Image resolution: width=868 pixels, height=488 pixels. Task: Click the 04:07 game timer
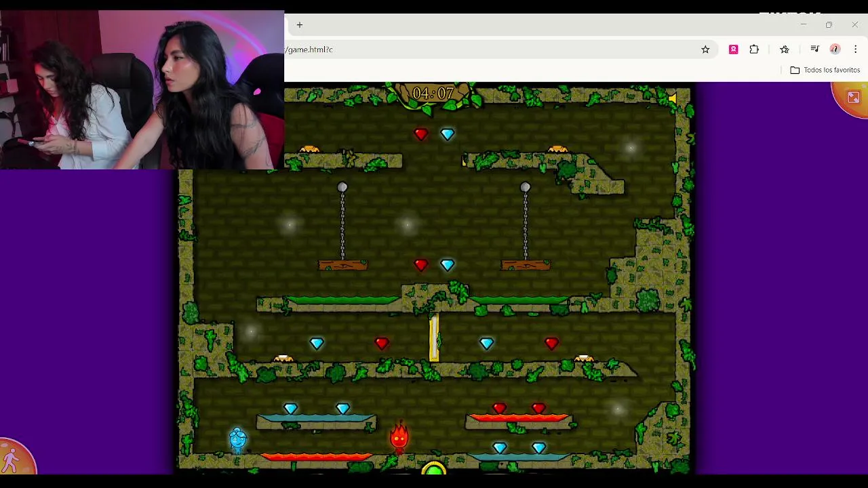(x=433, y=94)
